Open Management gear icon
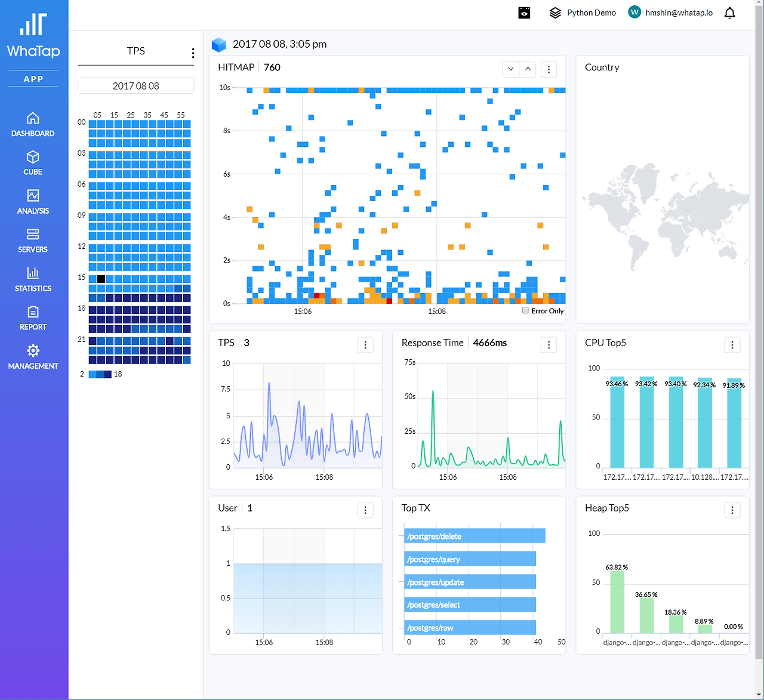The width and height of the screenshot is (764, 700). (x=33, y=350)
